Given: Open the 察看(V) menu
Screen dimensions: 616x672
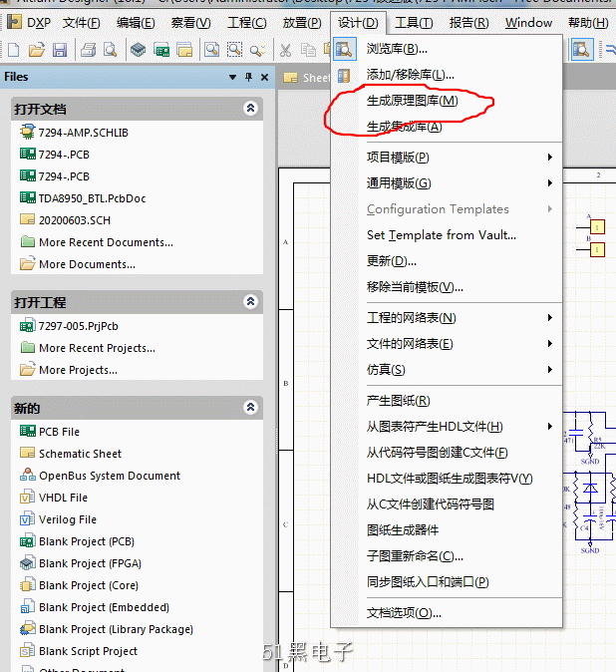Looking at the screenshot, I should pyautogui.click(x=190, y=23).
